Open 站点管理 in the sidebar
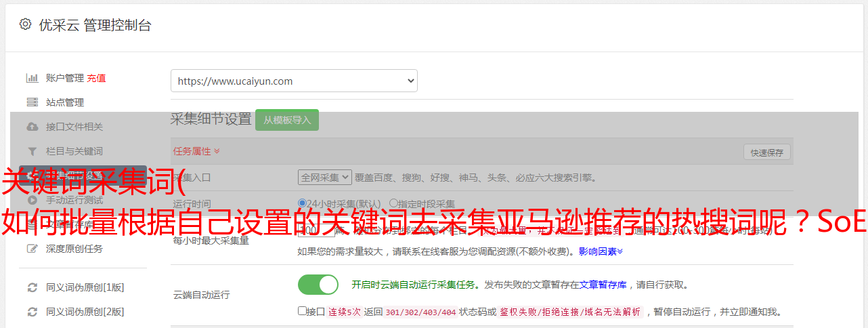Image resolution: width=868 pixels, height=328 pixels. pos(65,102)
